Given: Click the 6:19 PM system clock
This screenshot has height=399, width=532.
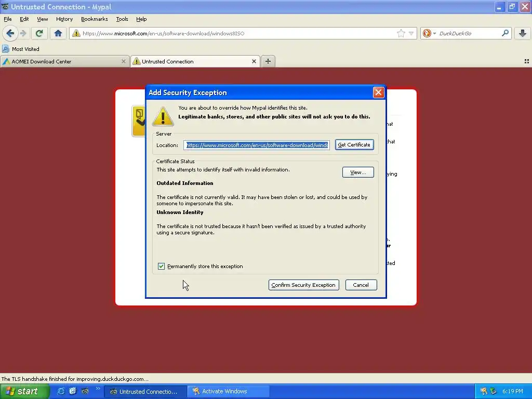Looking at the screenshot, I should pos(513,391).
